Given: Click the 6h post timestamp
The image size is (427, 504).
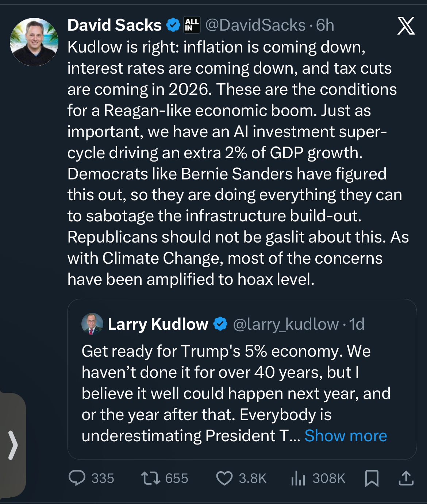Looking at the screenshot, I should pyautogui.click(x=325, y=25).
